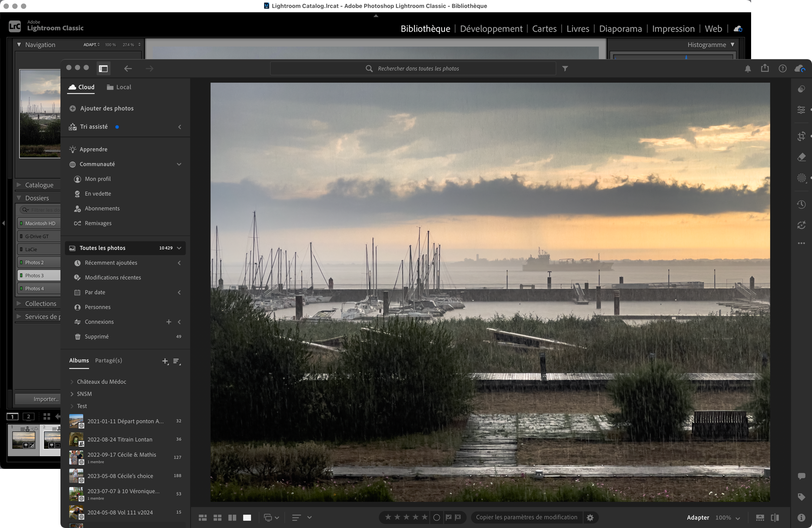Viewport: 812px width, 528px height.
Task: Click the Adapter zoom button
Action: point(698,518)
